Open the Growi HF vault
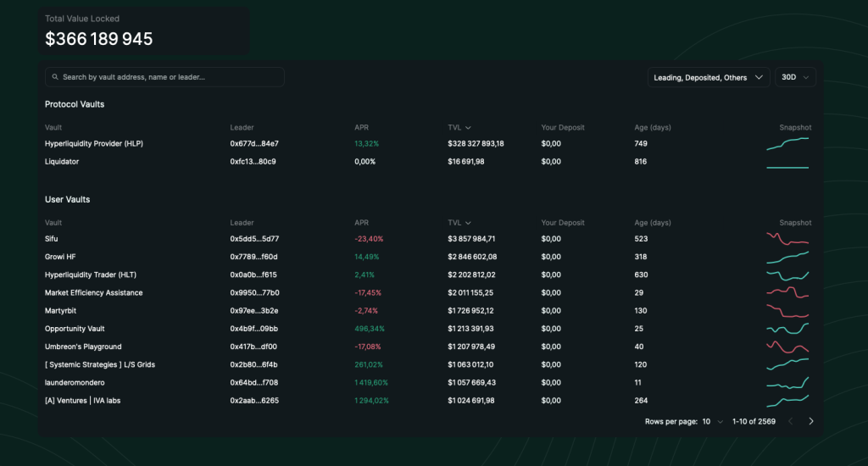 (60, 257)
